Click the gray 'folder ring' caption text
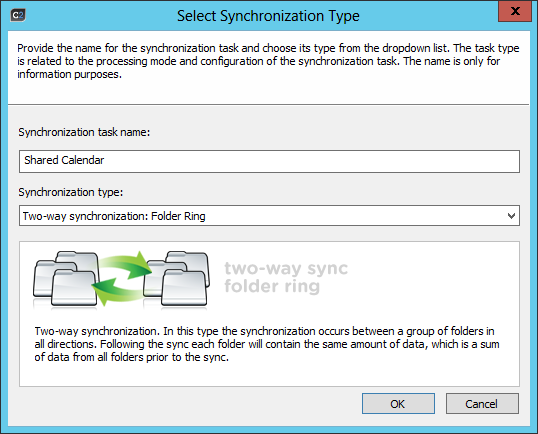538x434 pixels. tap(272, 286)
